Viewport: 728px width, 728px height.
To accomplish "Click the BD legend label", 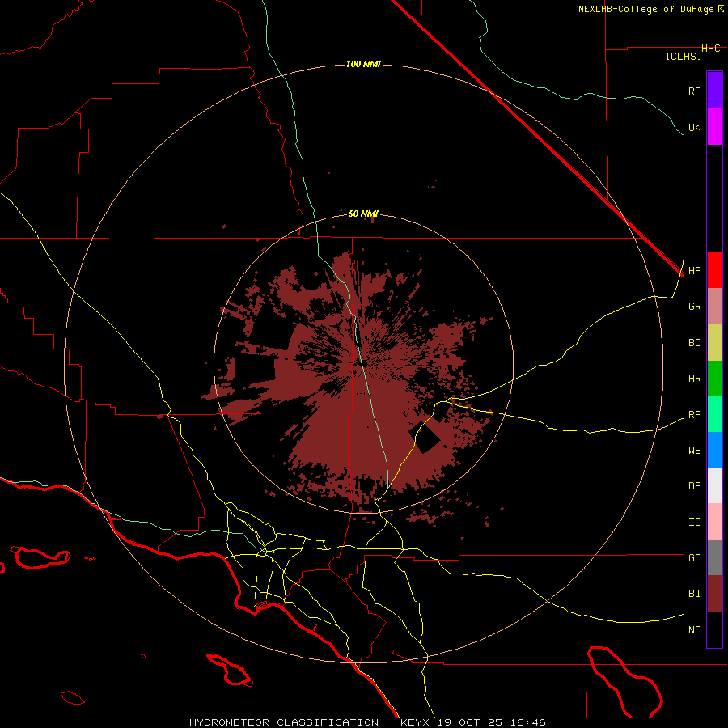I will pyautogui.click(x=694, y=343).
